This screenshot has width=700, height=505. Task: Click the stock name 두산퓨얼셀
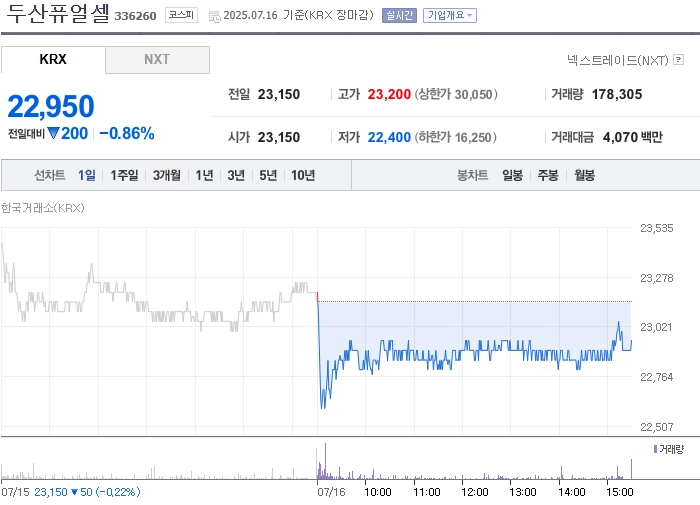coord(58,13)
